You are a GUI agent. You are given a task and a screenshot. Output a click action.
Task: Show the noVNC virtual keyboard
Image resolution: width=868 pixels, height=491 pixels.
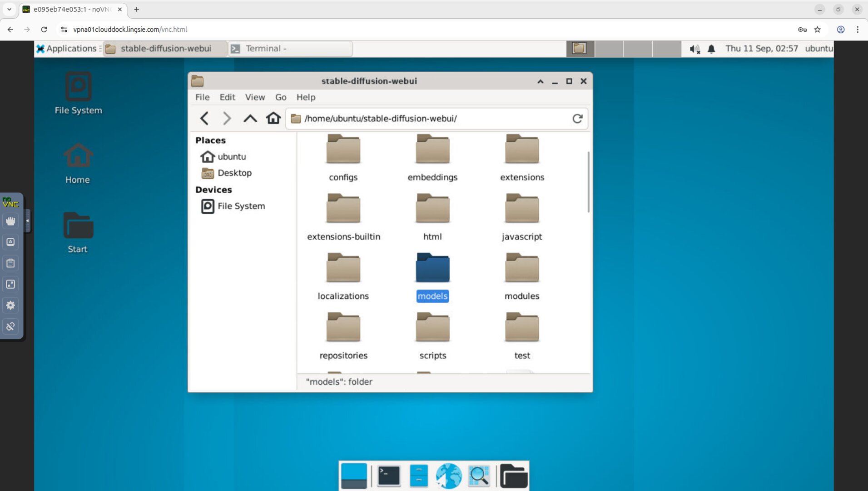[x=10, y=241]
